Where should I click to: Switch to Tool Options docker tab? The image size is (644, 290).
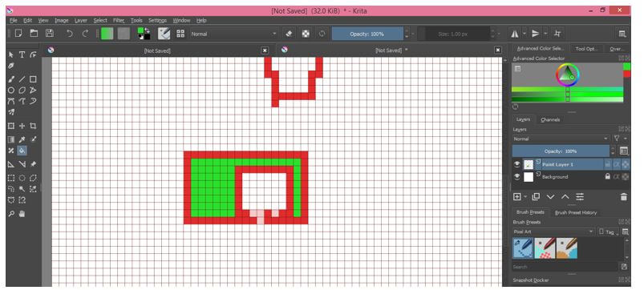tap(586, 48)
